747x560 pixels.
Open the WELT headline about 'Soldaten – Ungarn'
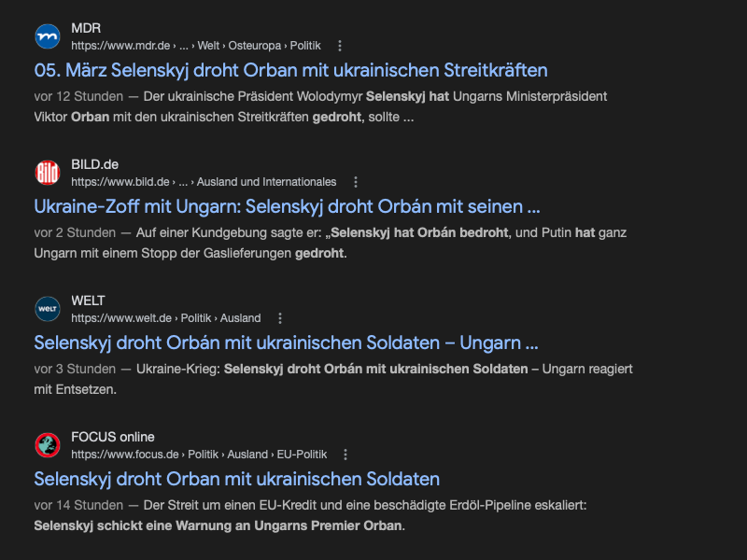(x=286, y=343)
